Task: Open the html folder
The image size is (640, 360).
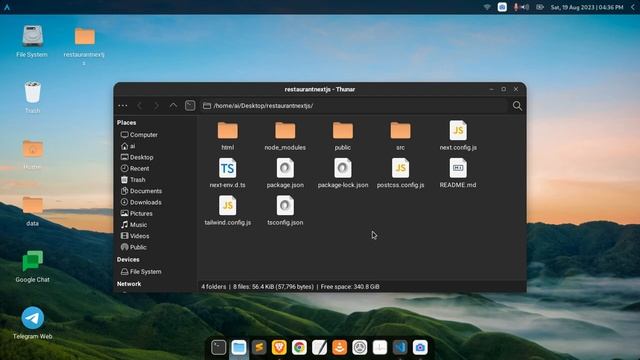Action: tap(227, 136)
